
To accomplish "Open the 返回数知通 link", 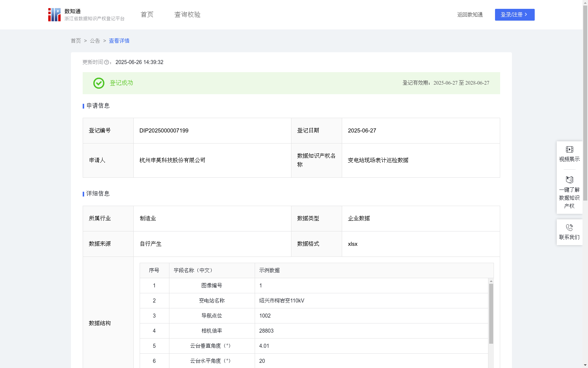I will (x=470, y=14).
